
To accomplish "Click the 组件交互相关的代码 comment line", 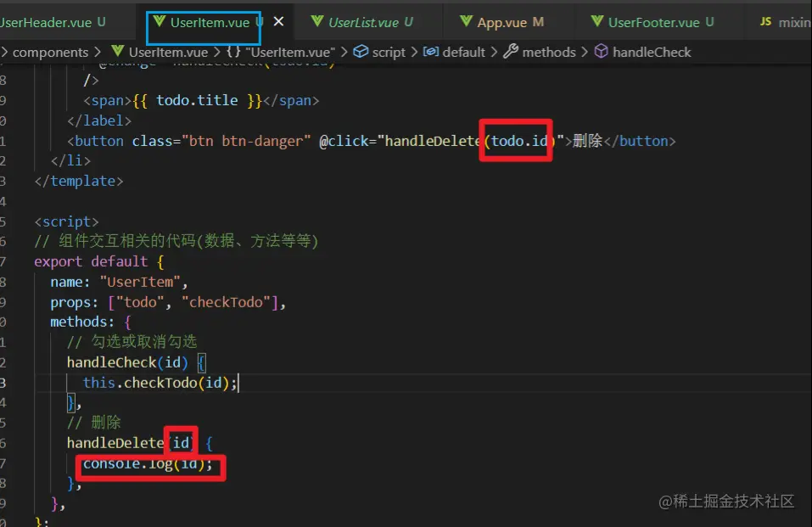I will pos(176,241).
